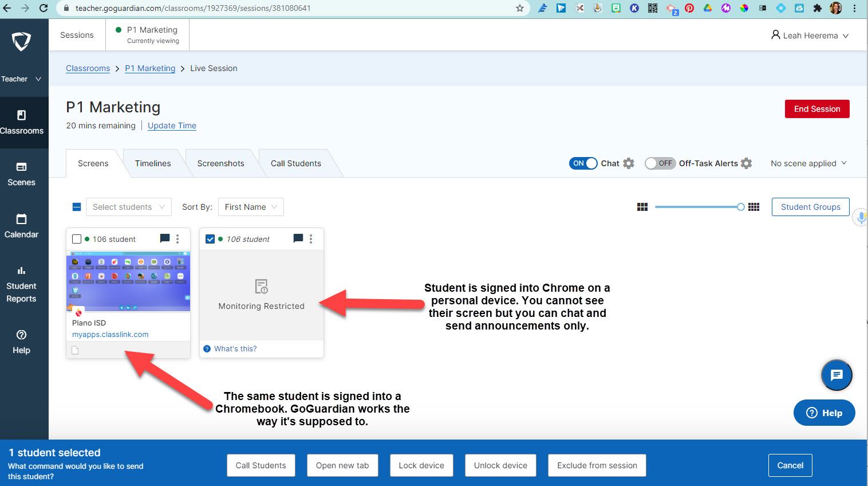Click the GoGuardian shield logo
Screen dimensions: 868x486
click(x=21, y=41)
